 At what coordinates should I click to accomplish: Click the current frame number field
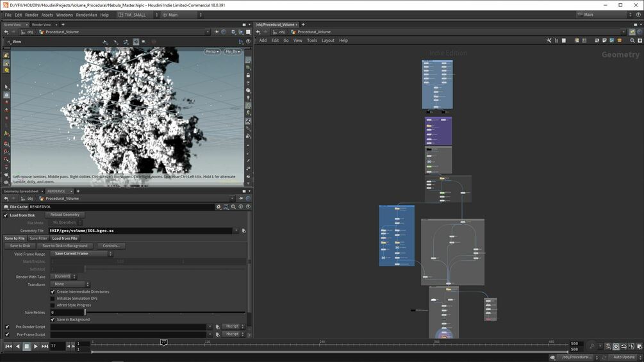(58, 347)
